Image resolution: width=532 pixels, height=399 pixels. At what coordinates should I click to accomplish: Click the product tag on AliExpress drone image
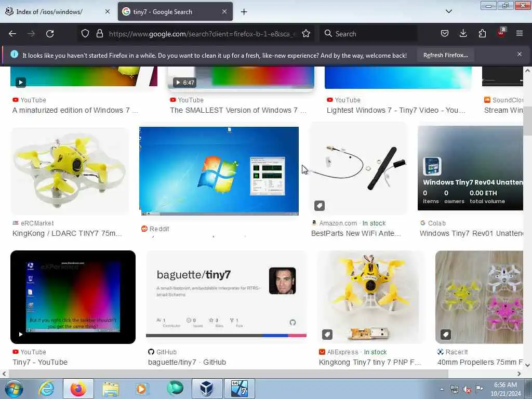coord(327,335)
